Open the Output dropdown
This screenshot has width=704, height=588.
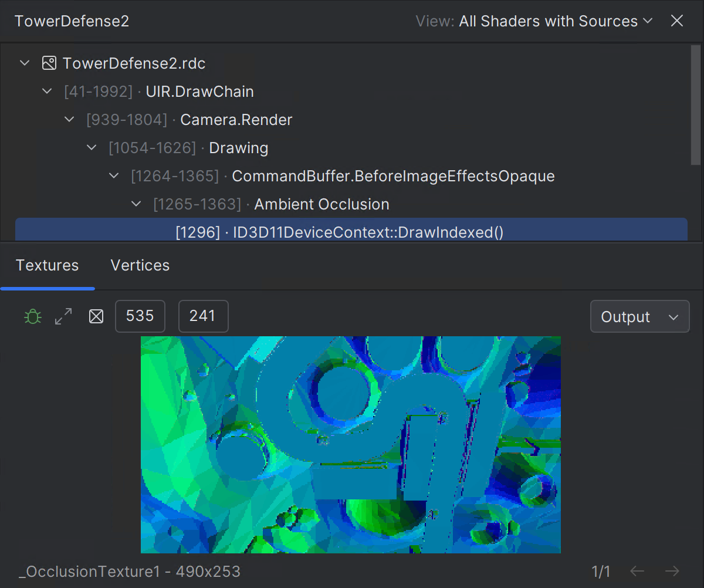[639, 317]
